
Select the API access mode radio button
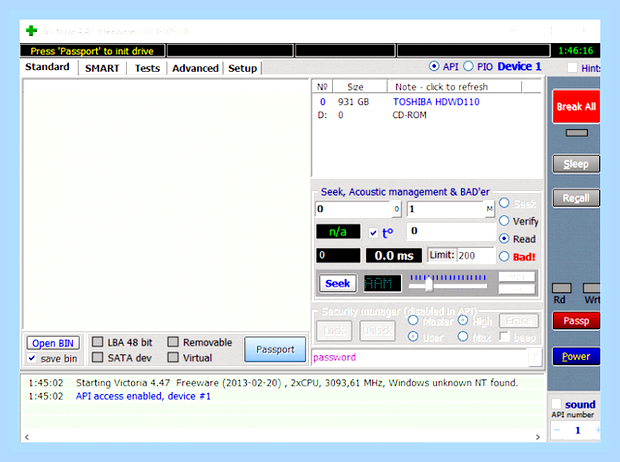click(x=434, y=66)
